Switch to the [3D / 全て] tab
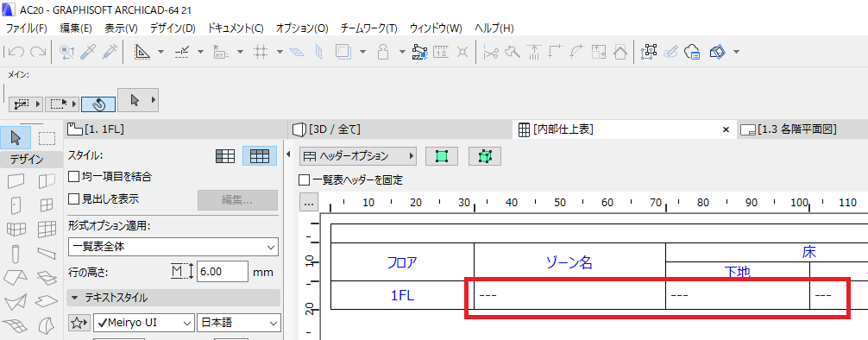Viewport: 868px width, 340px height. [401, 129]
